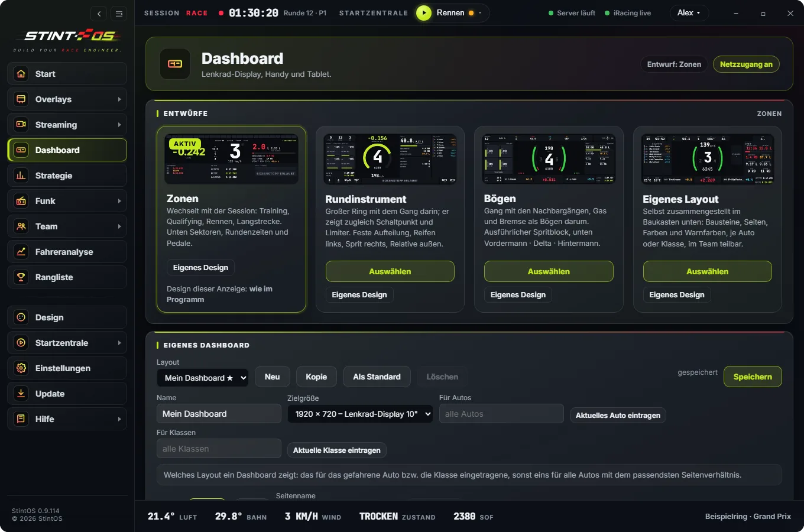The image size is (804, 532).
Task: Click the Einstellungen gear icon
Action: (x=21, y=368)
